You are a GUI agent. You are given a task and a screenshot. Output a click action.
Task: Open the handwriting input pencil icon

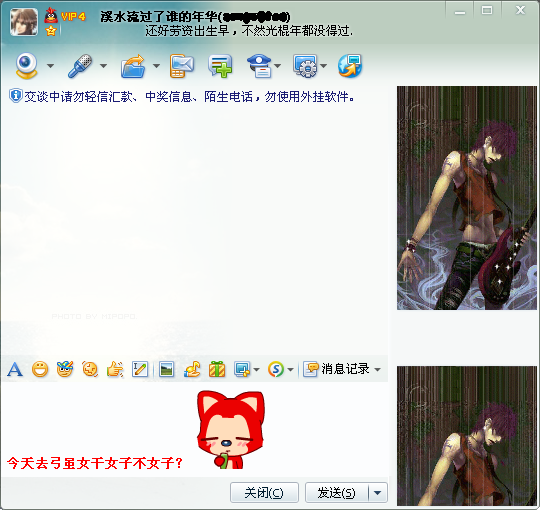pyautogui.click(x=140, y=370)
